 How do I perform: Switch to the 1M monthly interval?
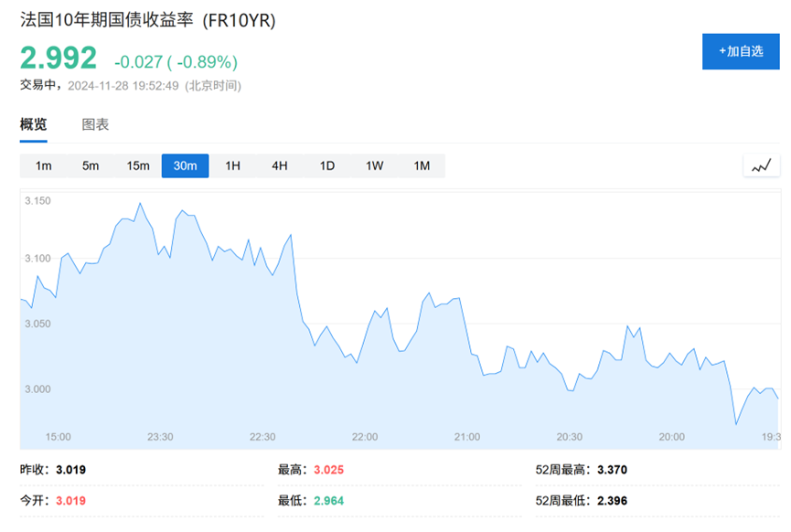(x=422, y=165)
